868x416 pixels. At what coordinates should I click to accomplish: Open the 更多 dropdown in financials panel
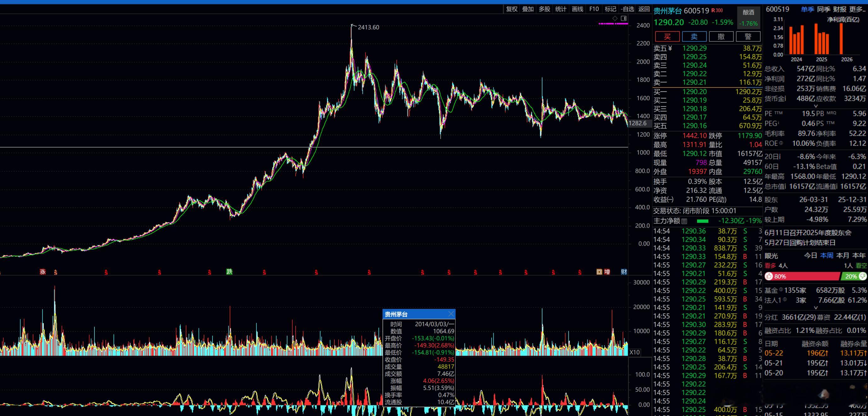(858, 9)
